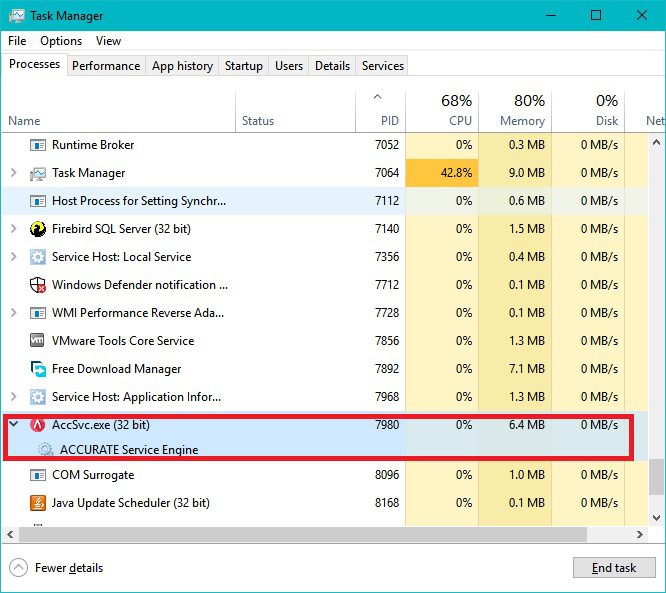The image size is (666, 593).
Task: Click the Task Manager title bar icon
Action: [17, 16]
